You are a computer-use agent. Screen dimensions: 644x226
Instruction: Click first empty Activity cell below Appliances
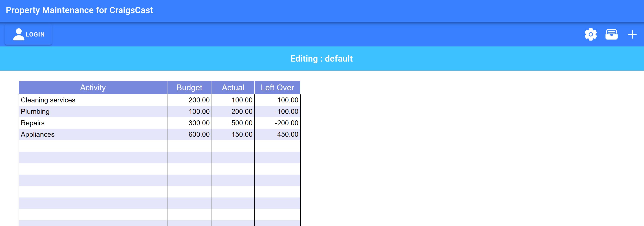click(x=93, y=146)
